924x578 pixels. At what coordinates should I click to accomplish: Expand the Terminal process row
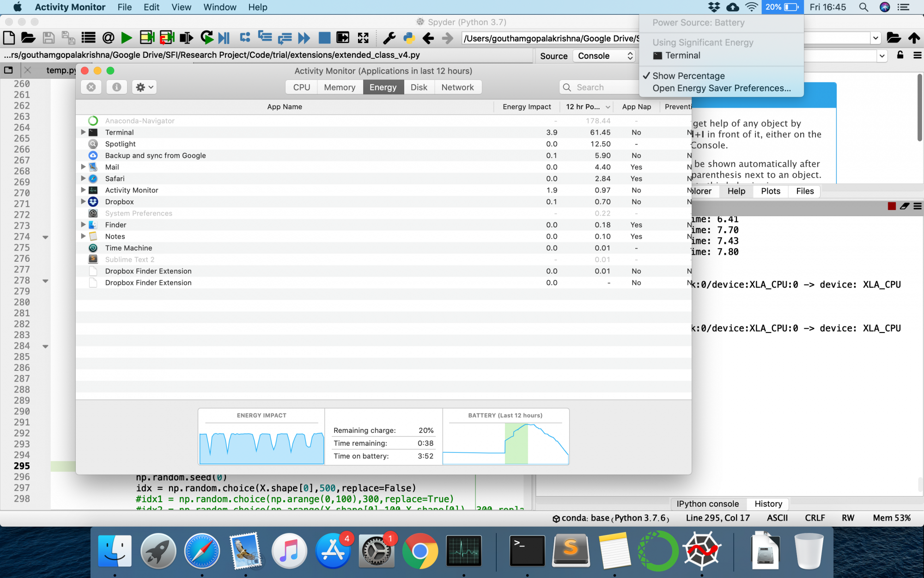(83, 132)
